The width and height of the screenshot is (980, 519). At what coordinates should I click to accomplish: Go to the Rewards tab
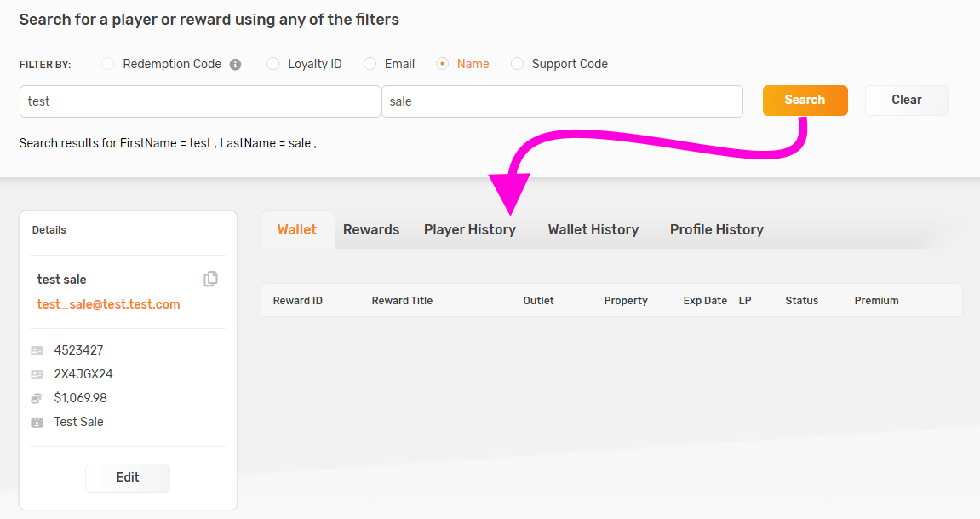[371, 229]
